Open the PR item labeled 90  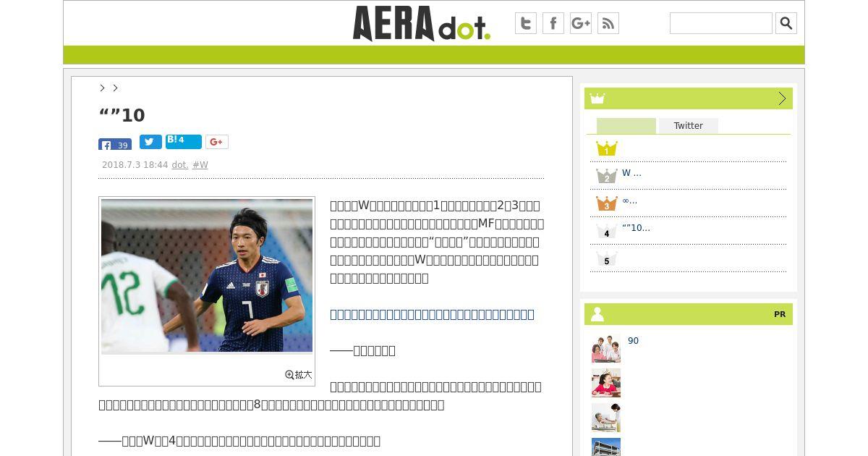(x=633, y=341)
